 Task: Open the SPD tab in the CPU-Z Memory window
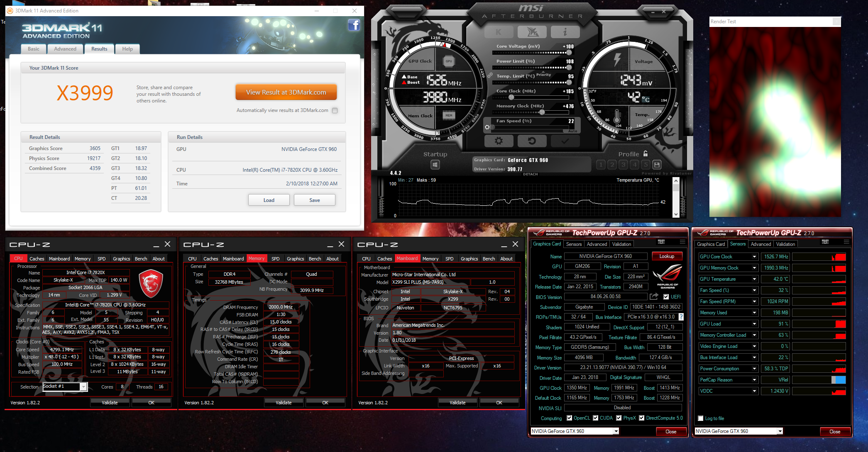tap(276, 258)
